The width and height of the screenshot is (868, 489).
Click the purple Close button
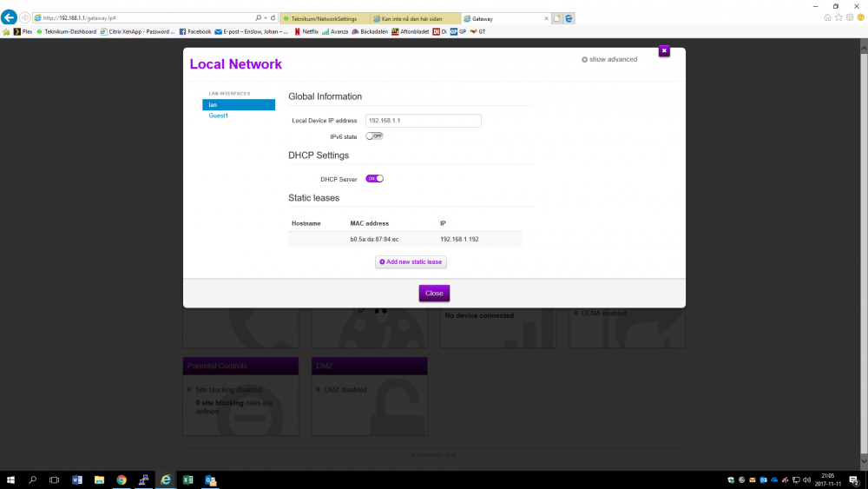(x=434, y=293)
